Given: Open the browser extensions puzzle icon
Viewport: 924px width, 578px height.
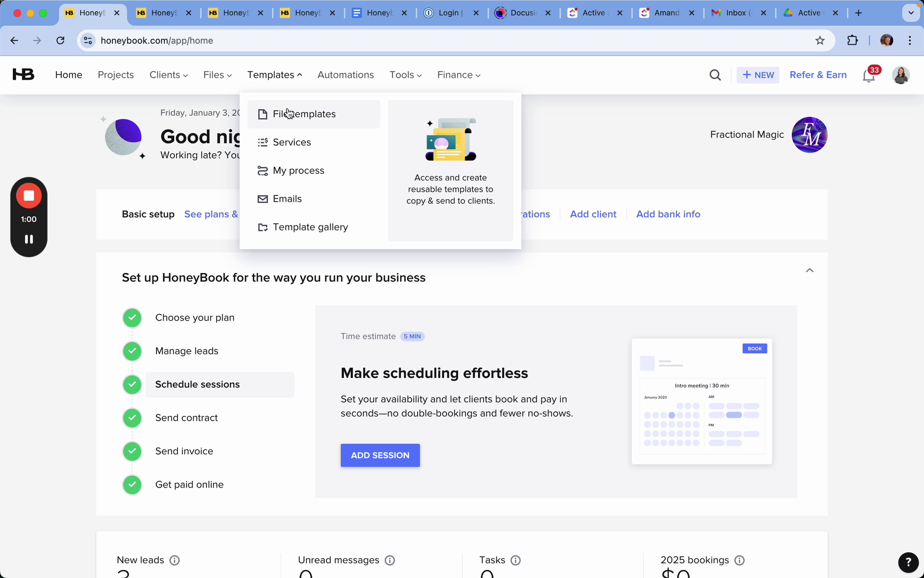Looking at the screenshot, I should (852, 41).
